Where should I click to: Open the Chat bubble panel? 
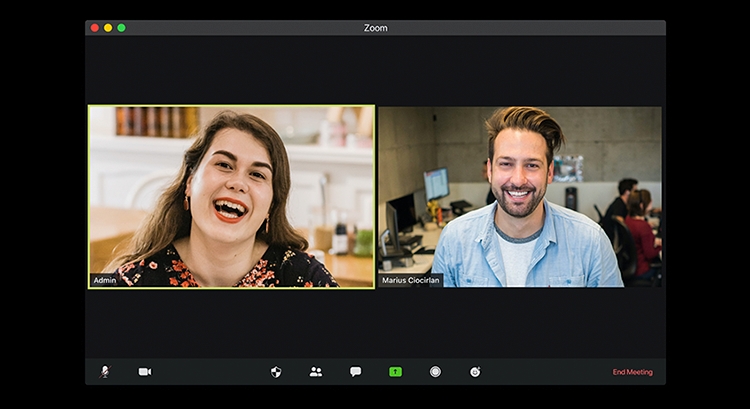(355, 372)
